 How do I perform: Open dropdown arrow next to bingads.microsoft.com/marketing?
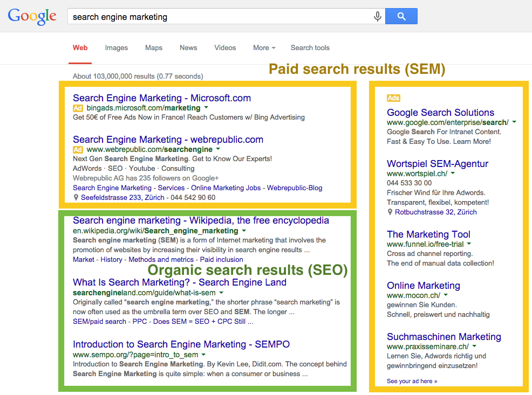point(206,108)
